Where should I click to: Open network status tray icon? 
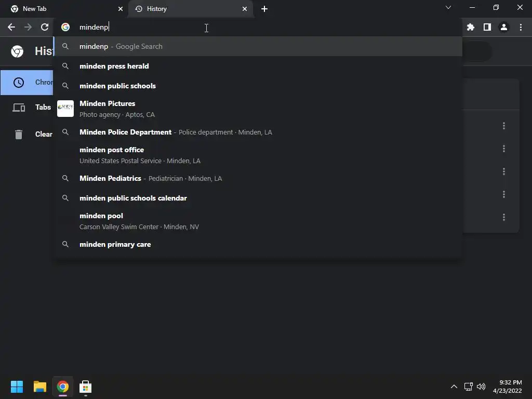click(x=469, y=387)
